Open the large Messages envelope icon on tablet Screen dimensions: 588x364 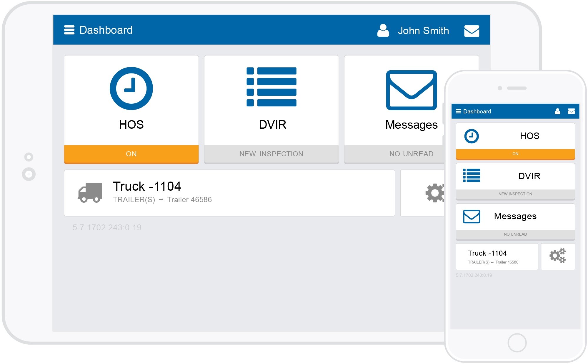tap(411, 90)
